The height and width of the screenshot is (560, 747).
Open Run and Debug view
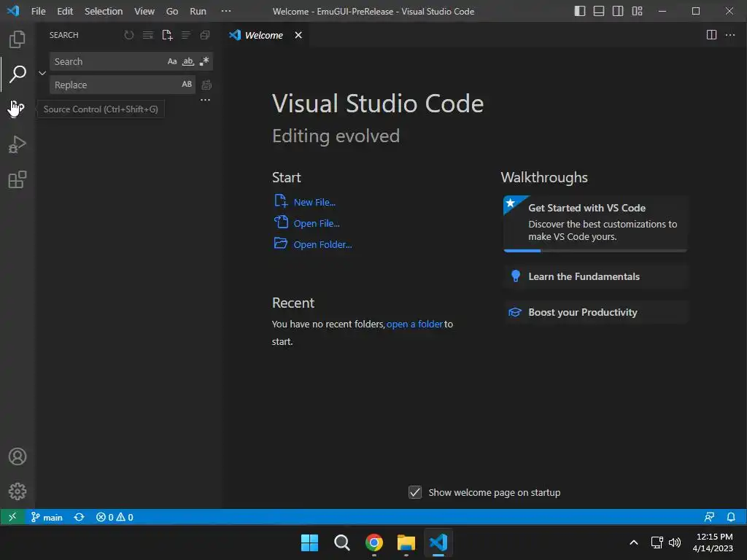(18, 144)
